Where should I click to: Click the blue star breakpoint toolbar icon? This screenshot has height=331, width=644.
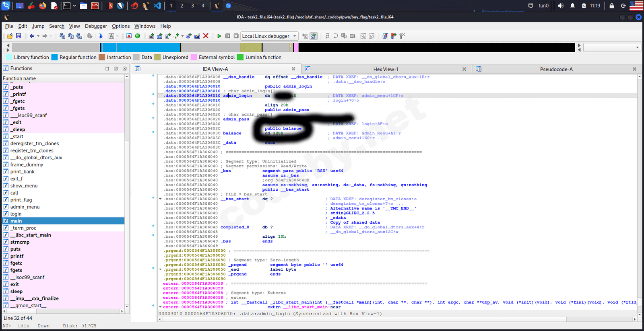189,36
